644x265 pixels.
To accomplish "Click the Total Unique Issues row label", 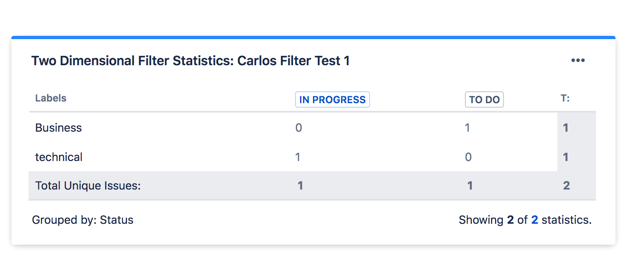I will click(x=88, y=186).
